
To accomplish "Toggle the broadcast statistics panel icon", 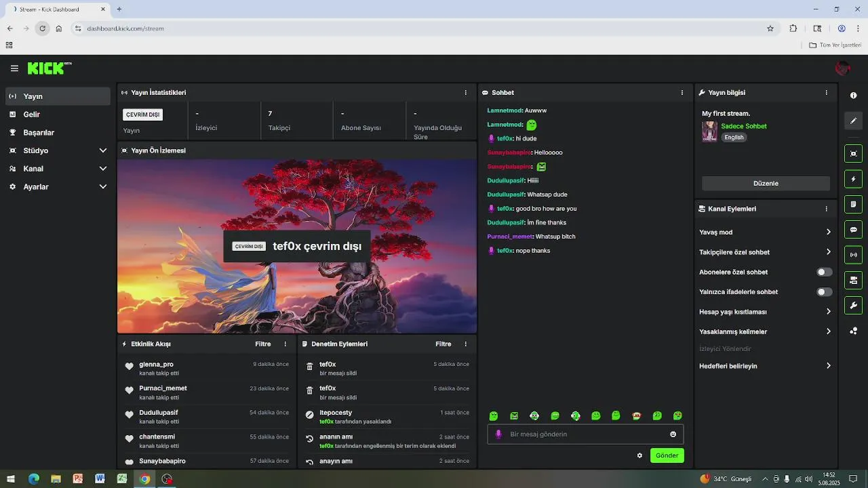I will 853,255.
